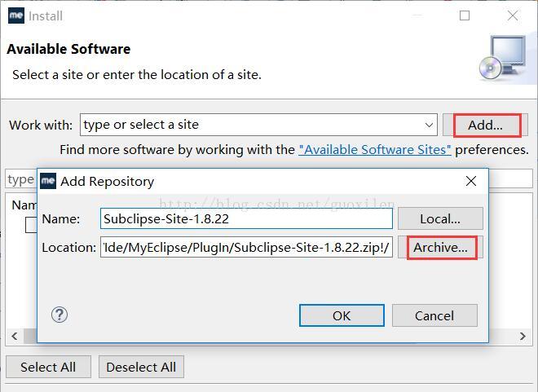Click the Add... button beside Work with
538x392 pixels.
click(x=485, y=126)
